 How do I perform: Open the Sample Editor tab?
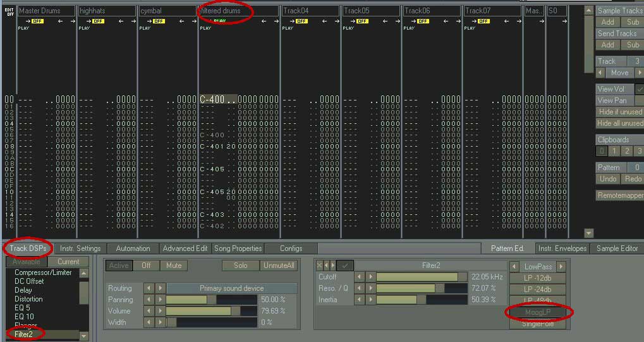617,248
